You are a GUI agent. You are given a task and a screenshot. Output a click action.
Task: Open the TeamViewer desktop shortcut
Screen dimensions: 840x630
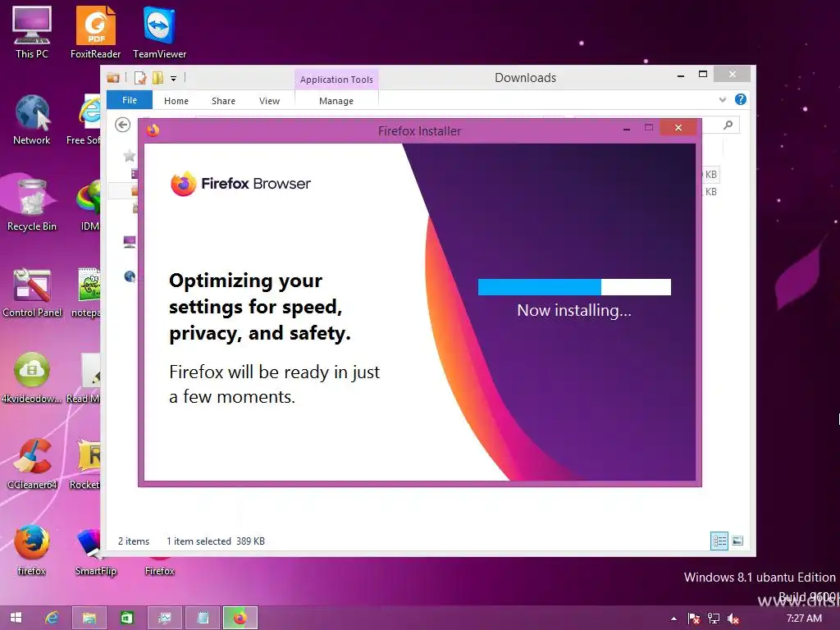pyautogui.click(x=160, y=32)
